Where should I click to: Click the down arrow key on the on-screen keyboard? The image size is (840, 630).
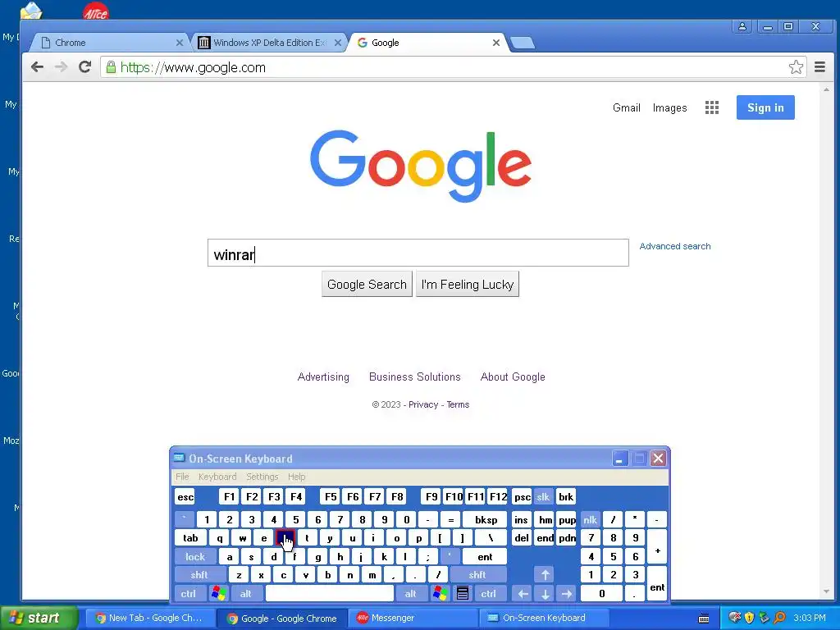point(545,594)
